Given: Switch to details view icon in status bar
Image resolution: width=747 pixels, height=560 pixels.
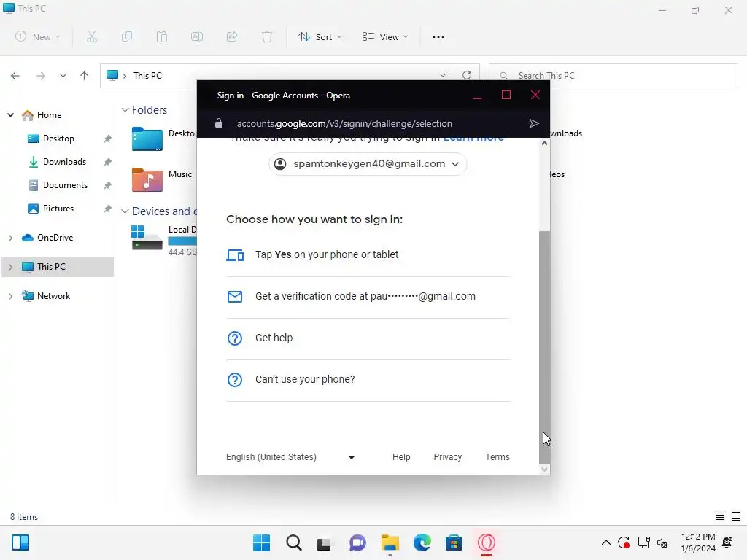Looking at the screenshot, I should (x=720, y=516).
